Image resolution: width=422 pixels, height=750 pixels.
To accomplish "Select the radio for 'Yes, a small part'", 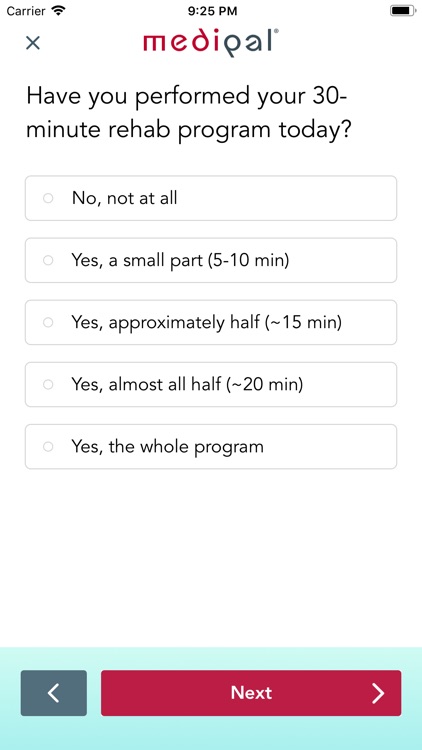I will point(48,260).
